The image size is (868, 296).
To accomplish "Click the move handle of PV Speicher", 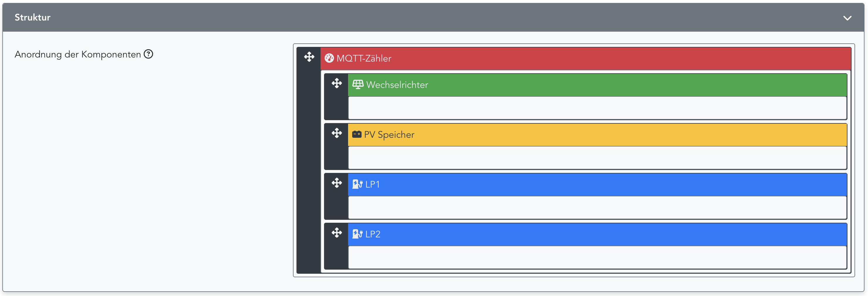I will (x=337, y=133).
